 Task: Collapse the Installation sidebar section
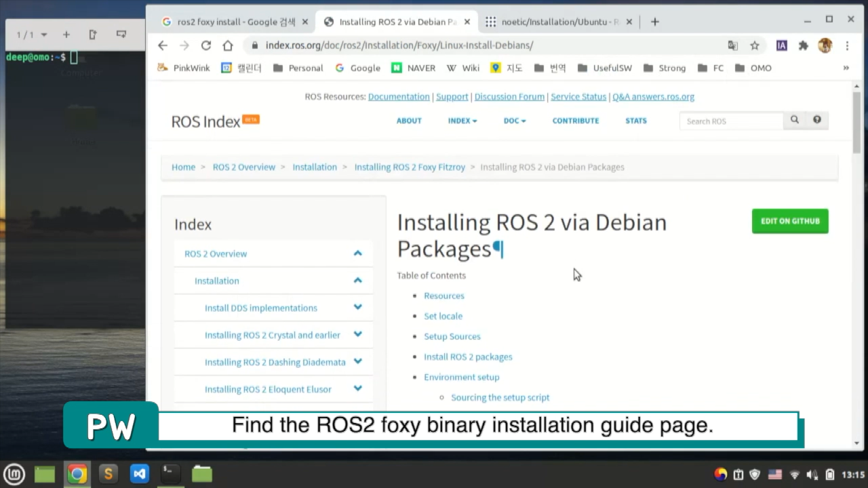(x=357, y=281)
